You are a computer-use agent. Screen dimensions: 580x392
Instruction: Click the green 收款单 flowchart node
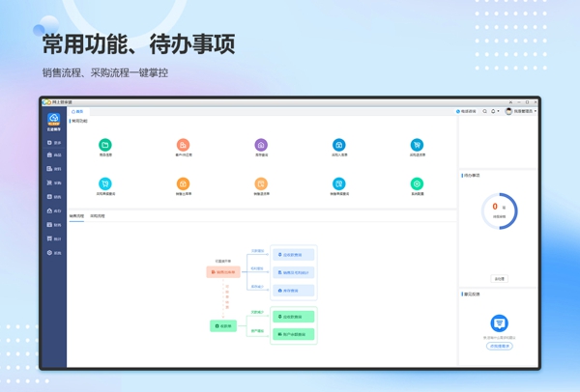click(223, 326)
